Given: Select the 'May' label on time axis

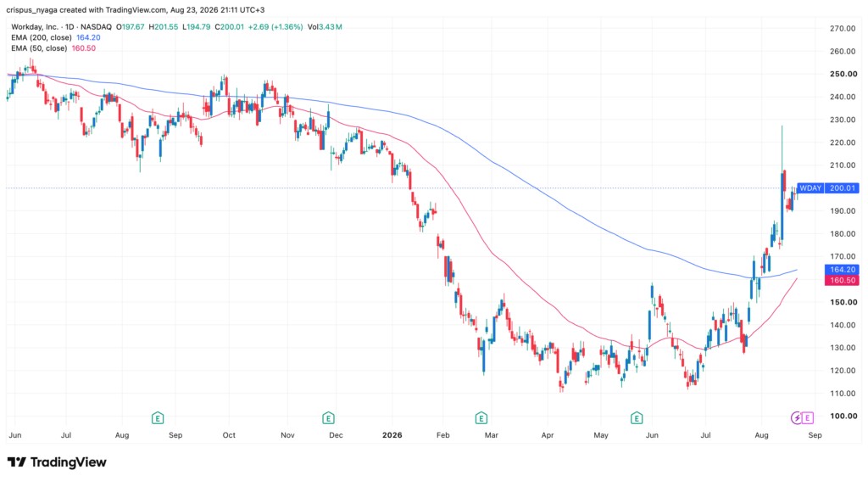Looking at the screenshot, I should click(601, 435).
